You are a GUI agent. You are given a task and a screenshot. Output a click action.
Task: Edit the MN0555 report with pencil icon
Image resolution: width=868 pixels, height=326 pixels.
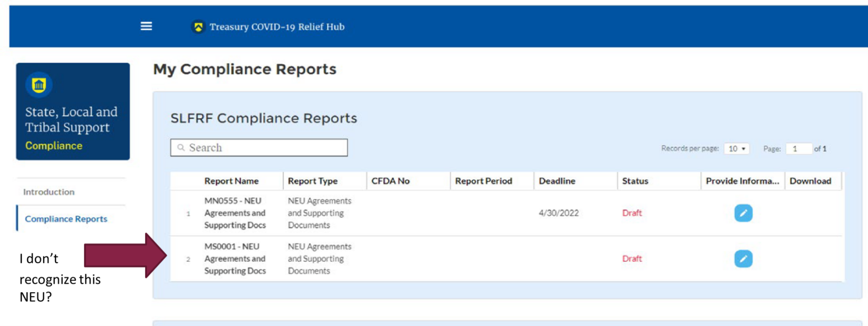point(743,213)
